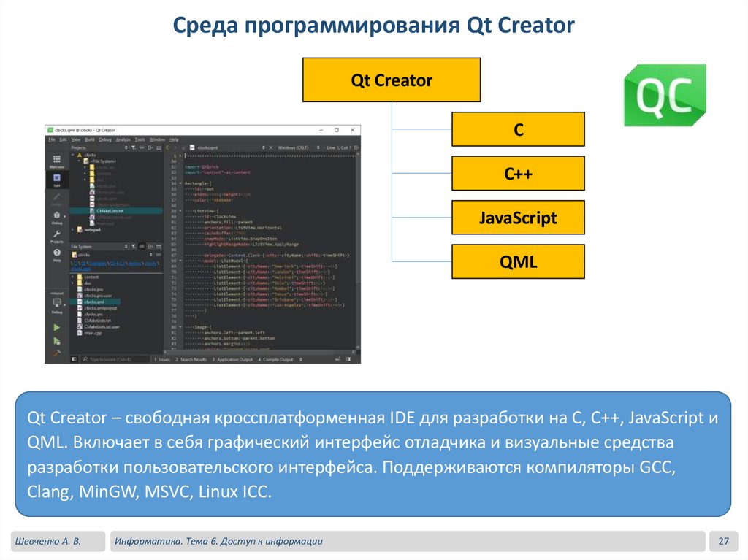Open Debug mode bug icon
Screen dimensions: 748x560
coord(57,217)
